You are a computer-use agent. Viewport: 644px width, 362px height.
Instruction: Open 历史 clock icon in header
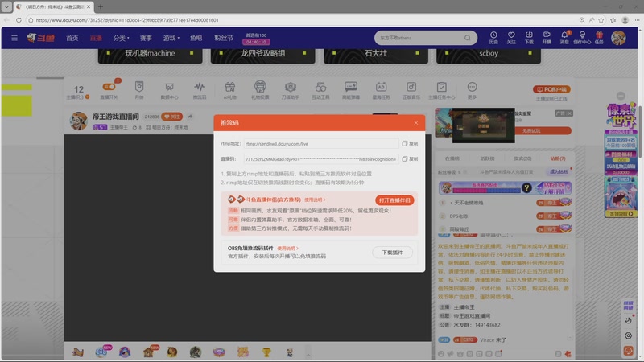493,37
